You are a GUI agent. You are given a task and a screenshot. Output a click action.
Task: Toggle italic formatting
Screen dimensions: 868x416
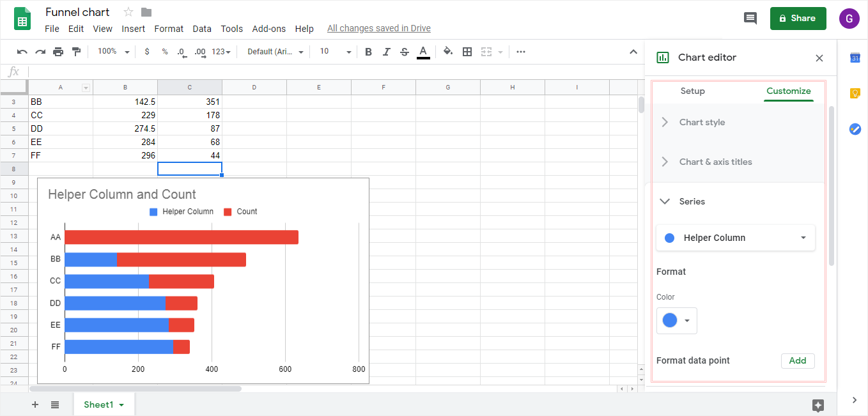[386, 52]
